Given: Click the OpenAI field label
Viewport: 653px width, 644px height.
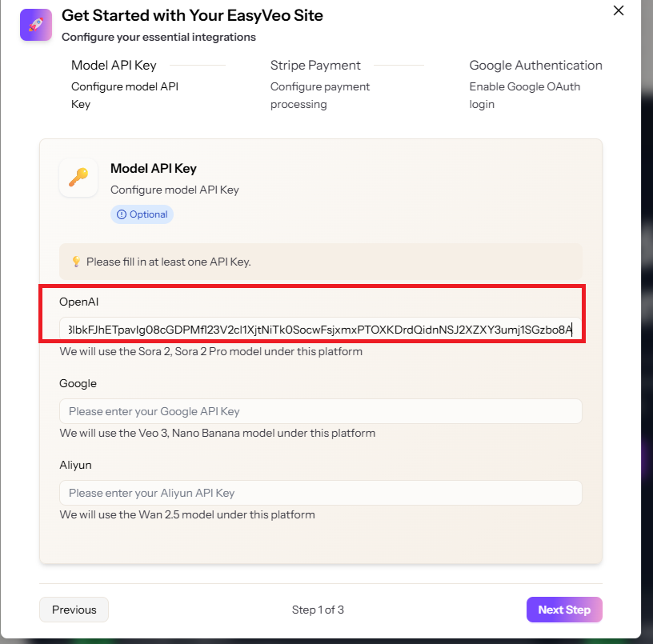Looking at the screenshot, I should pyautogui.click(x=78, y=302).
